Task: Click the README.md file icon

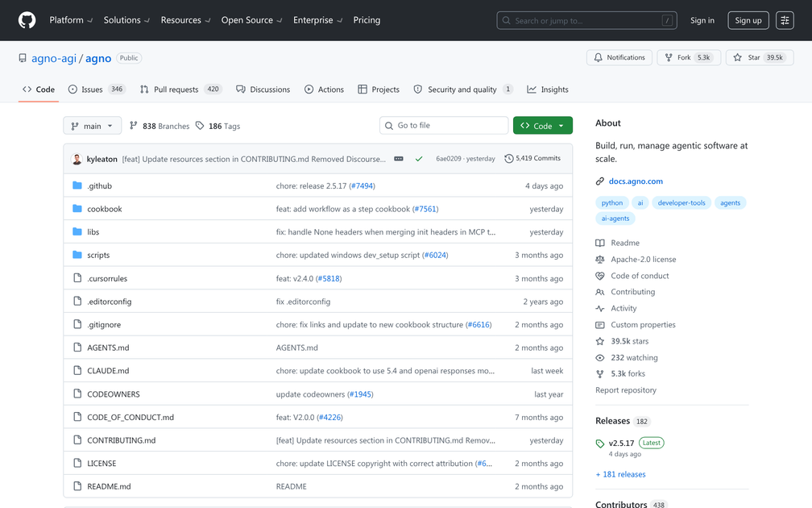Action: point(77,486)
